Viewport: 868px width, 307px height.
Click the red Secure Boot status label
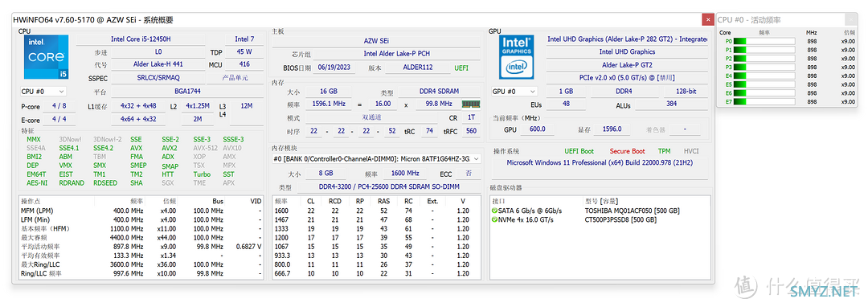627,151
